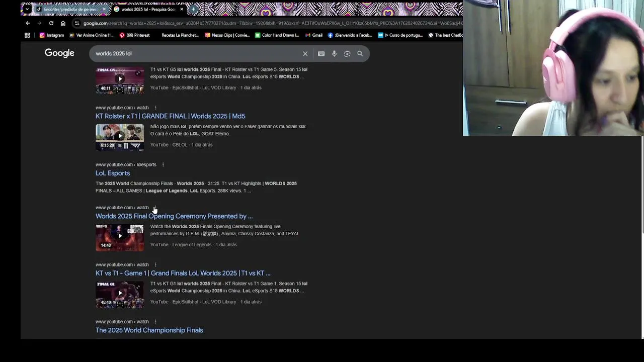Clear the search box with the X icon
The image size is (644, 362).
[x=305, y=54]
